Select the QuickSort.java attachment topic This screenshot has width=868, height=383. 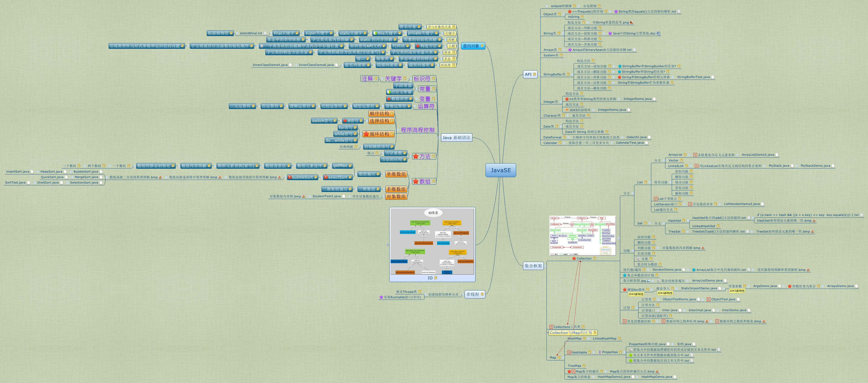(54, 177)
